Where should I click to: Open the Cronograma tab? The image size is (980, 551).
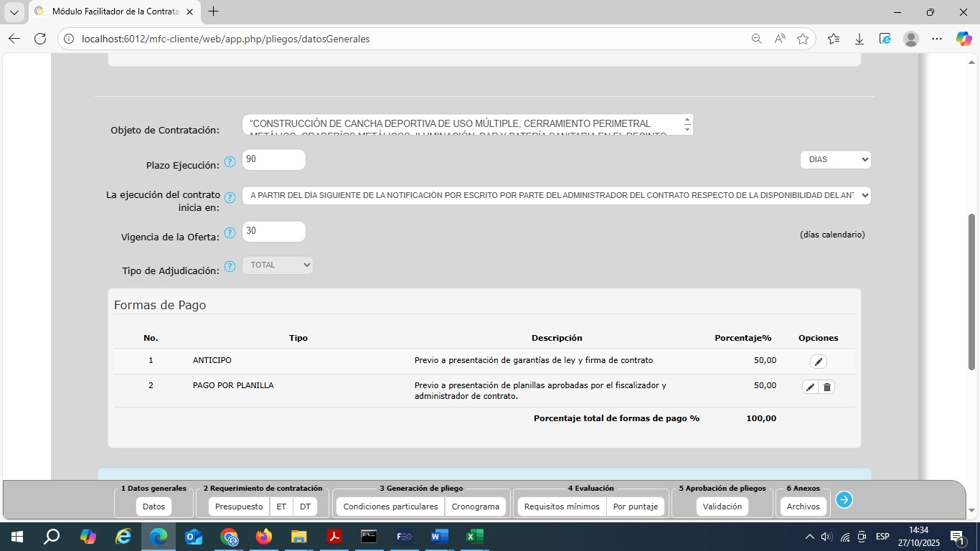(475, 507)
